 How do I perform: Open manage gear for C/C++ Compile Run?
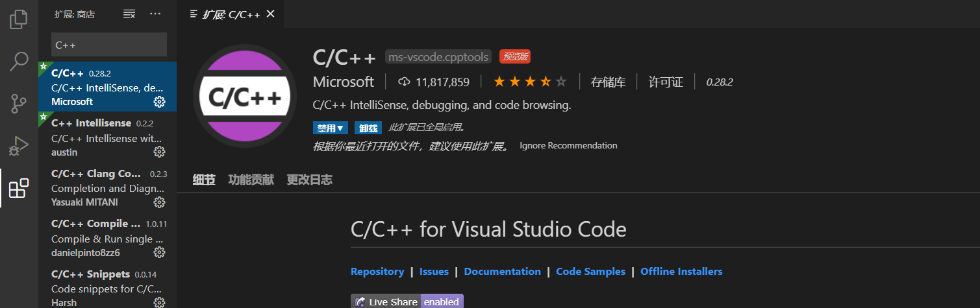click(x=159, y=252)
